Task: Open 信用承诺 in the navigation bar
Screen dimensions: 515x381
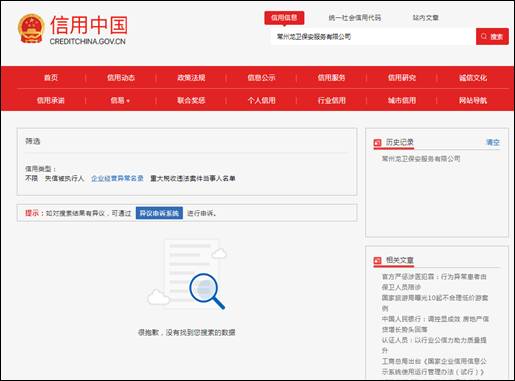Action: [51, 100]
